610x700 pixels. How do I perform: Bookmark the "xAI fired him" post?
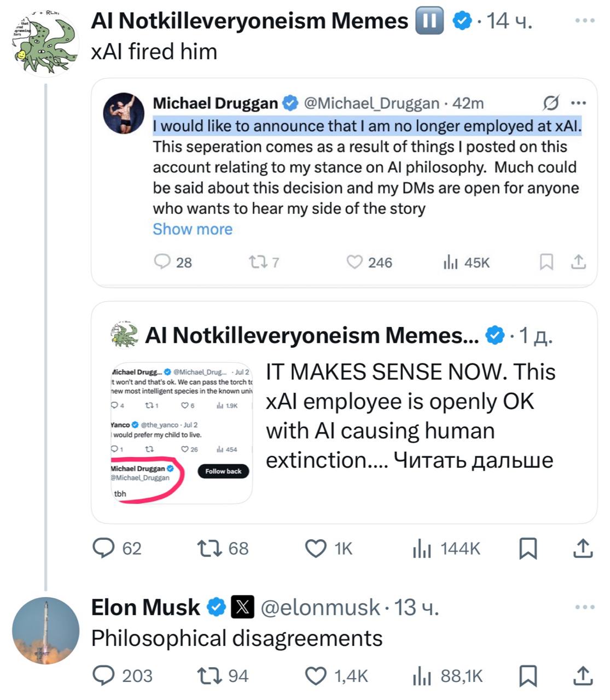coord(527,548)
